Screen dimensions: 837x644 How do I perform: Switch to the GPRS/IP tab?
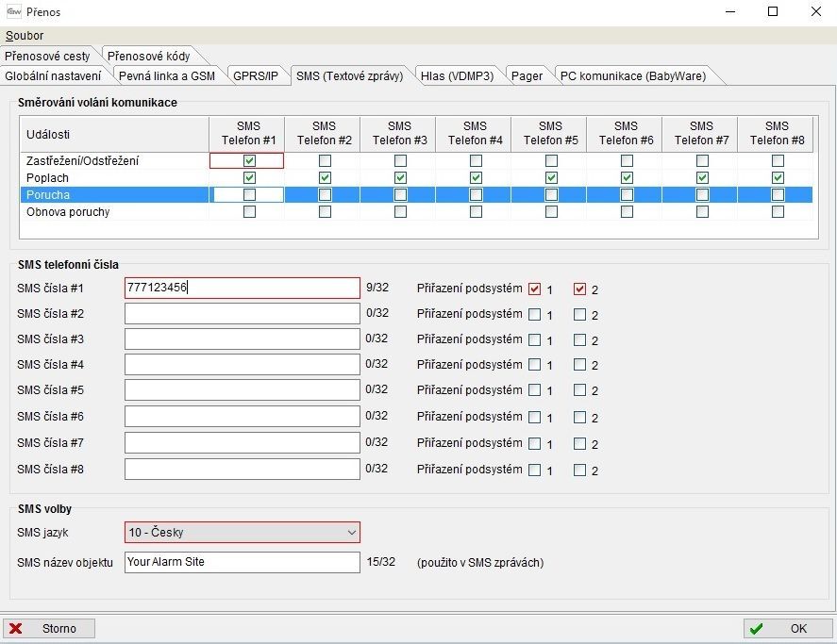click(255, 75)
